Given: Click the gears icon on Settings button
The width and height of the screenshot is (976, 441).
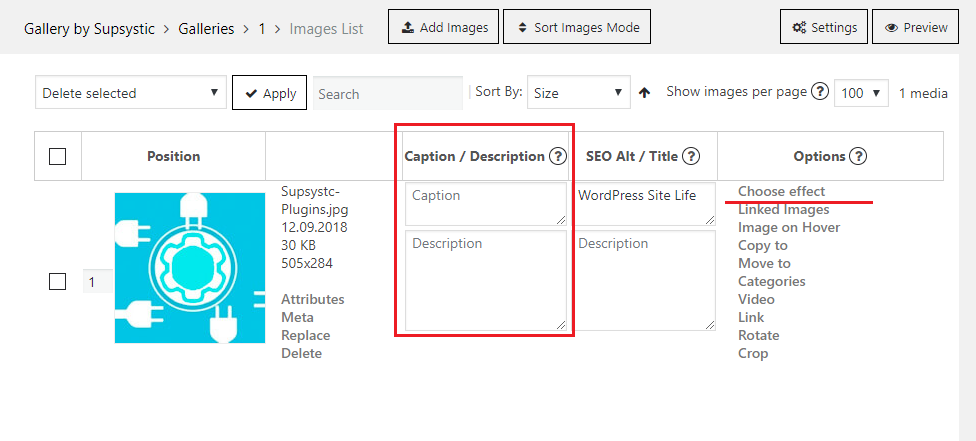Looking at the screenshot, I should 799,27.
